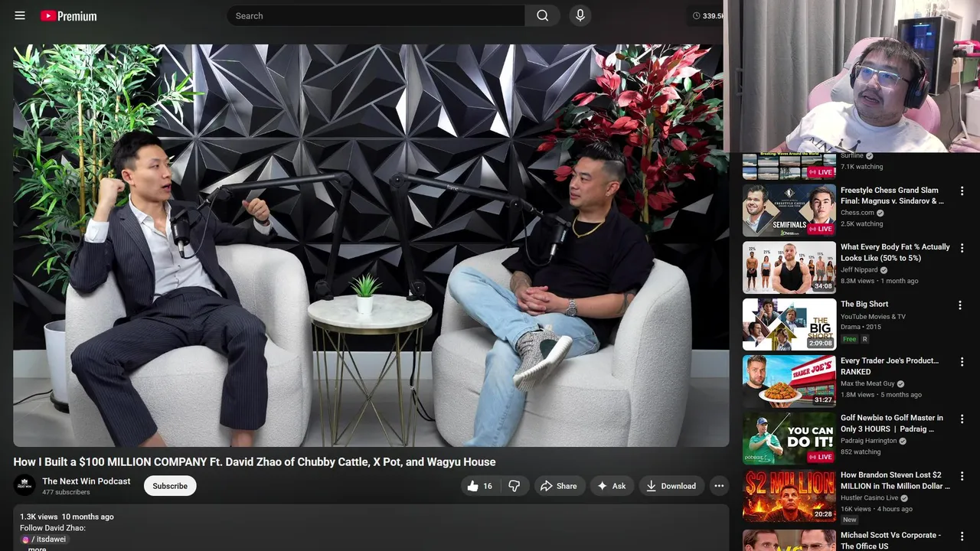Dislike the video with thumbs down
Viewport: 980px width, 551px height.
click(514, 486)
